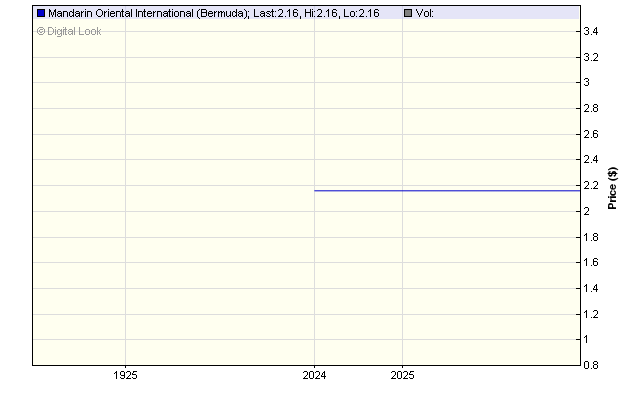Click the 1925 x-axis label

[x=125, y=375]
